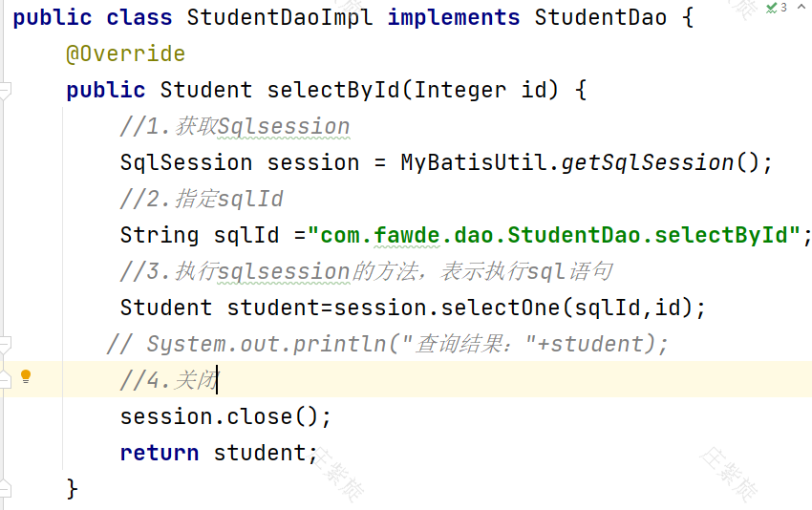
Task: Click the underlined word fawde in string
Action: 407,236
